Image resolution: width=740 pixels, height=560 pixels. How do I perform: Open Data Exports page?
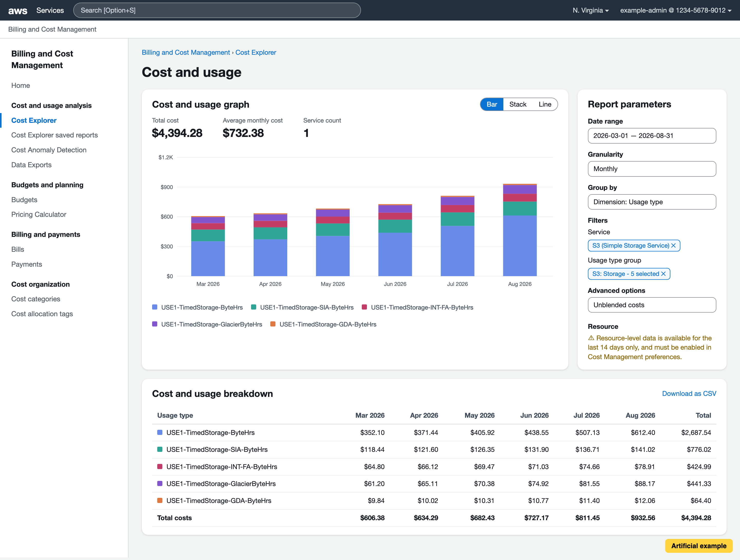(x=31, y=165)
